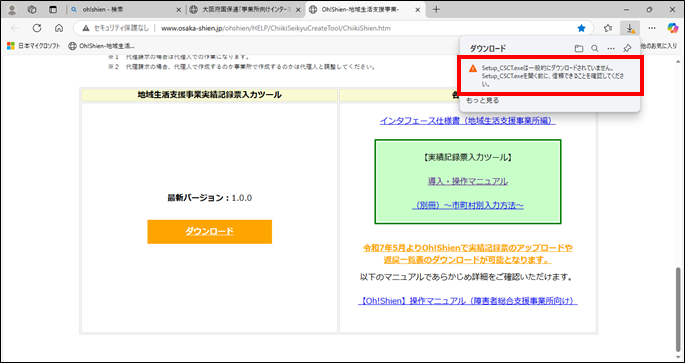
Task: Go back to the previous page
Action: pos(15,28)
